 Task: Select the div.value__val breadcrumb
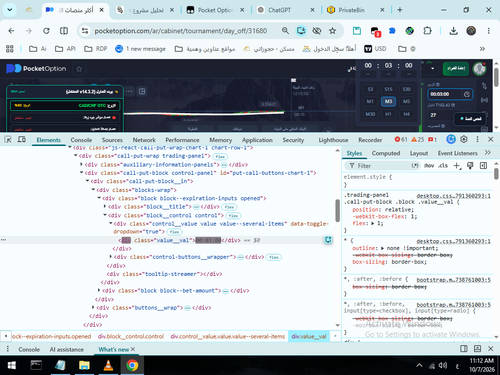click(309, 336)
